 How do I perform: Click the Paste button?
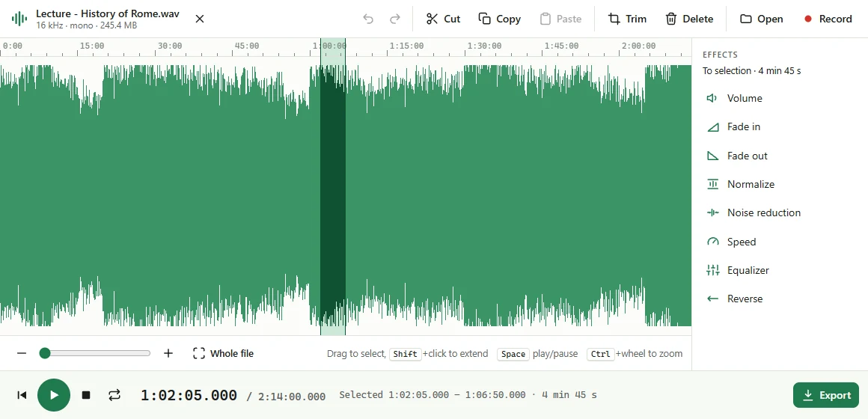click(x=560, y=19)
